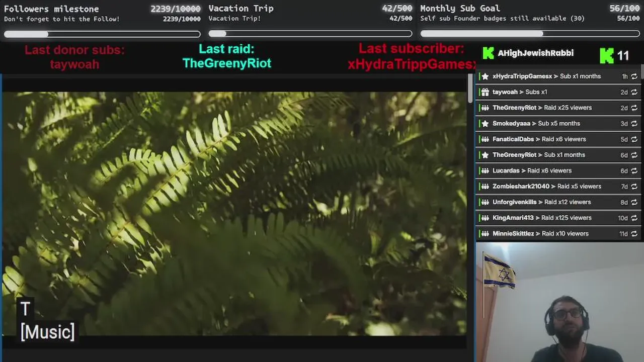Click the Kick logo beside viewer count 11
Image resolution: width=644 pixels, height=362 pixels.
607,55
